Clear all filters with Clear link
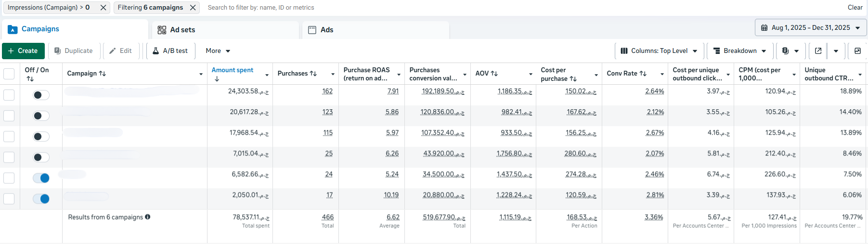Viewport: 868px width, 244px height. (855, 7)
